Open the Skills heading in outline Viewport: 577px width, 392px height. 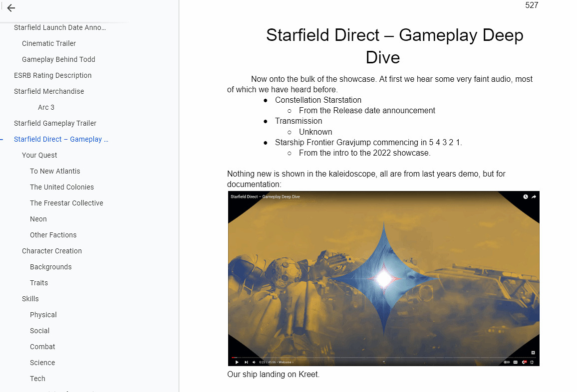click(x=30, y=299)
